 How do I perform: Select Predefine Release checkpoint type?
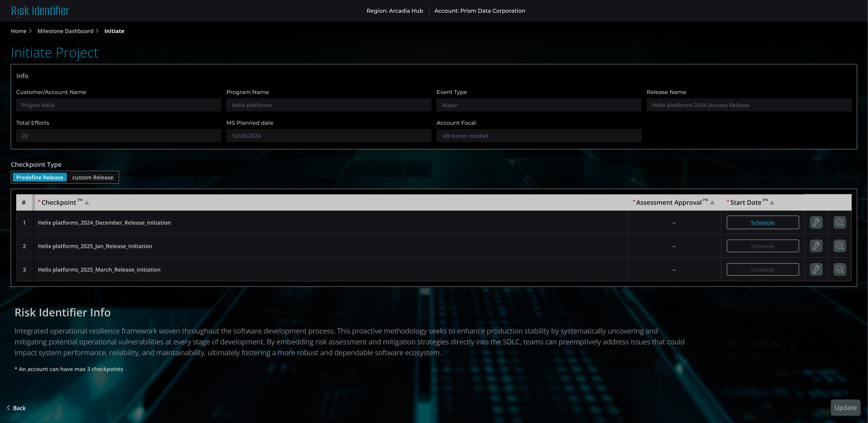[39, 177]
